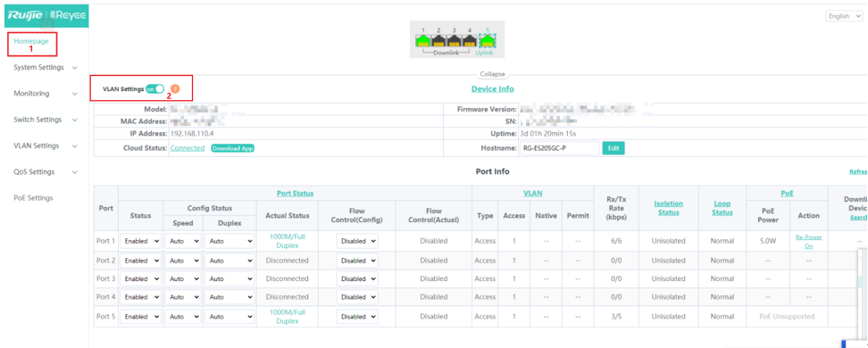
Task: Open the English language dropdown
Action: pos(844,16)
